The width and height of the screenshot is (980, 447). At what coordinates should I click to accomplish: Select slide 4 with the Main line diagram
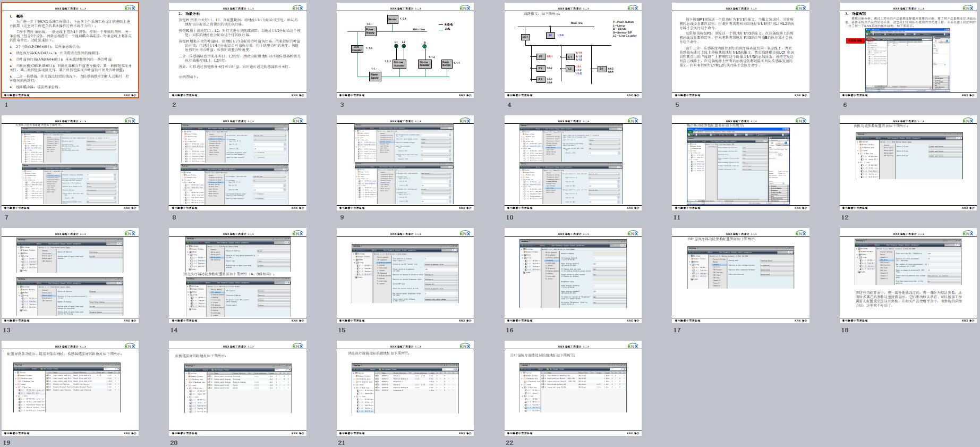coord(573,50)
